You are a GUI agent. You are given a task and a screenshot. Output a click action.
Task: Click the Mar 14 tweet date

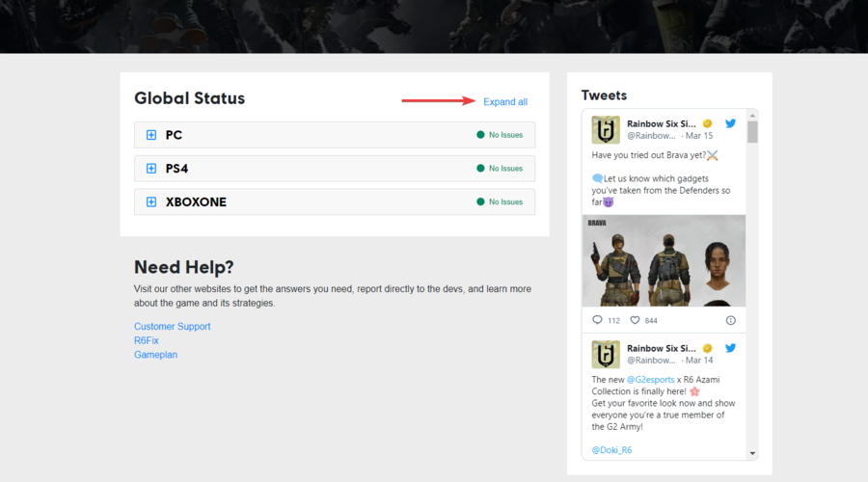[699, 361]
